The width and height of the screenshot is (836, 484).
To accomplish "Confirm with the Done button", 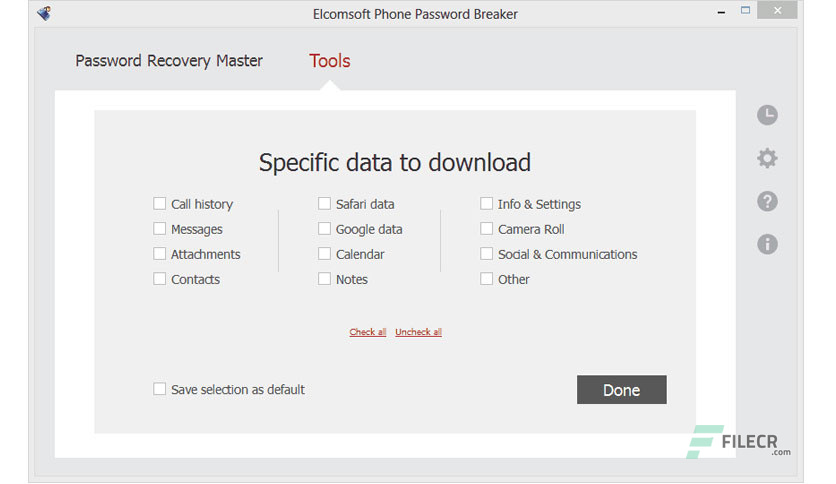I will pos(622,390).
